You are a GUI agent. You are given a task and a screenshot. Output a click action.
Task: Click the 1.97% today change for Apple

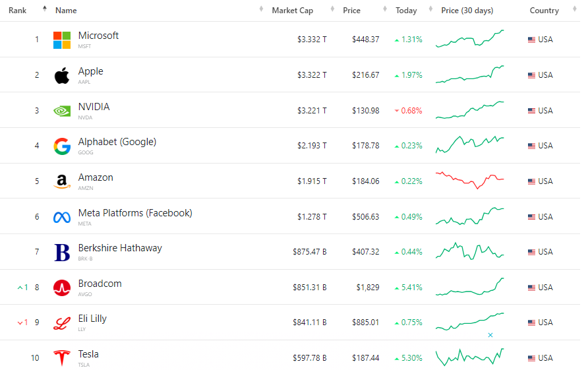coord(412,75)
